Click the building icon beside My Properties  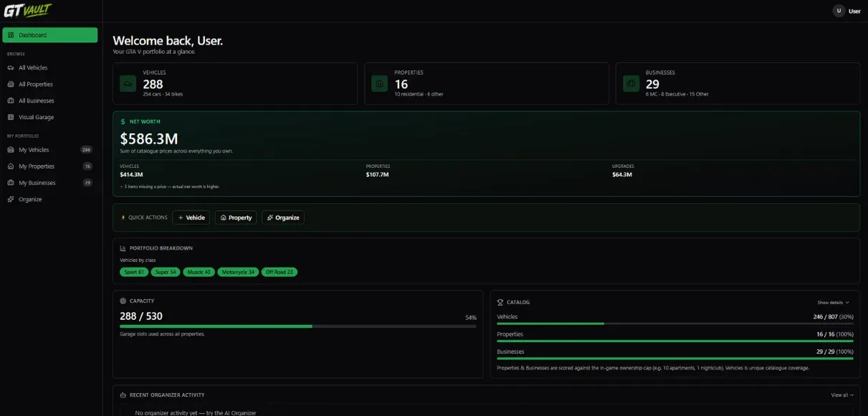click(11, 166)
